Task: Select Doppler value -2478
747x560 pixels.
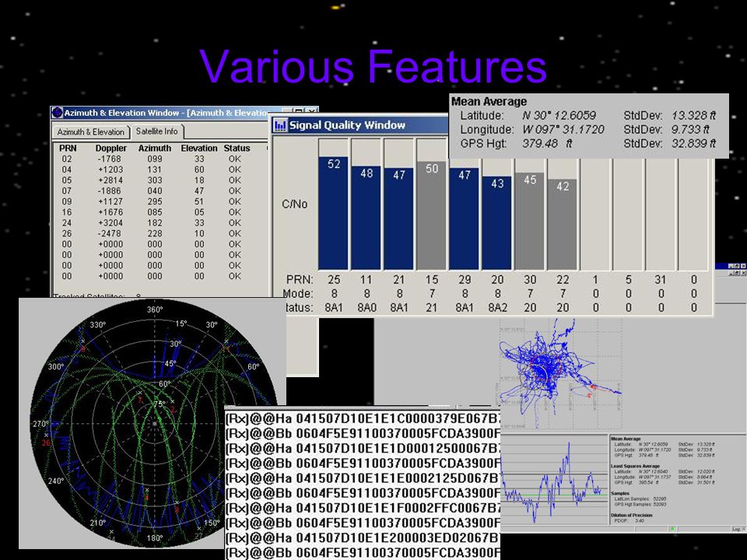Action: [x=110, y=233]
